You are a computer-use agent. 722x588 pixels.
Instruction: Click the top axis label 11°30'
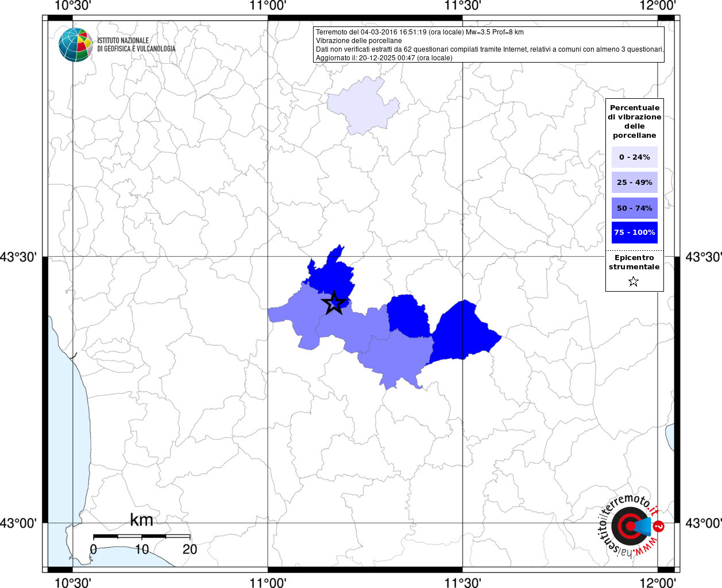(x=462, y=6)
